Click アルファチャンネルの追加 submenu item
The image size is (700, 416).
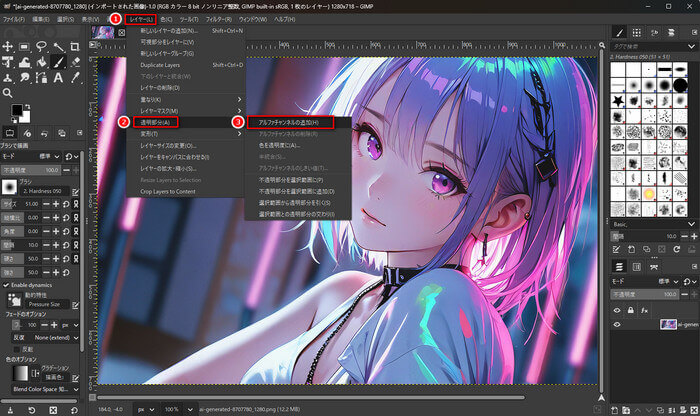click(291, 122)
